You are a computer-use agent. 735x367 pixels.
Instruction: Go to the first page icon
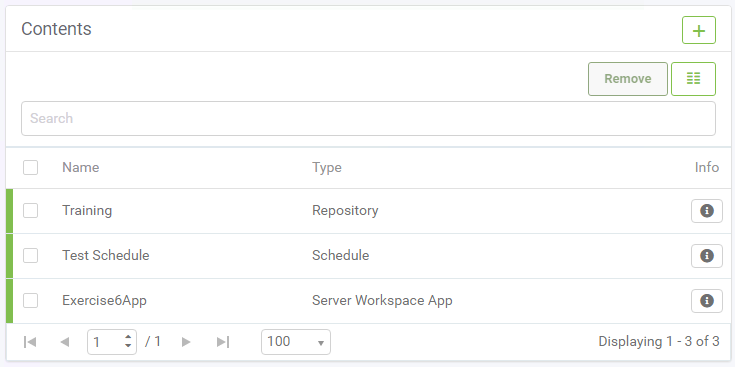pyautogui.click(x=30, y=342)
